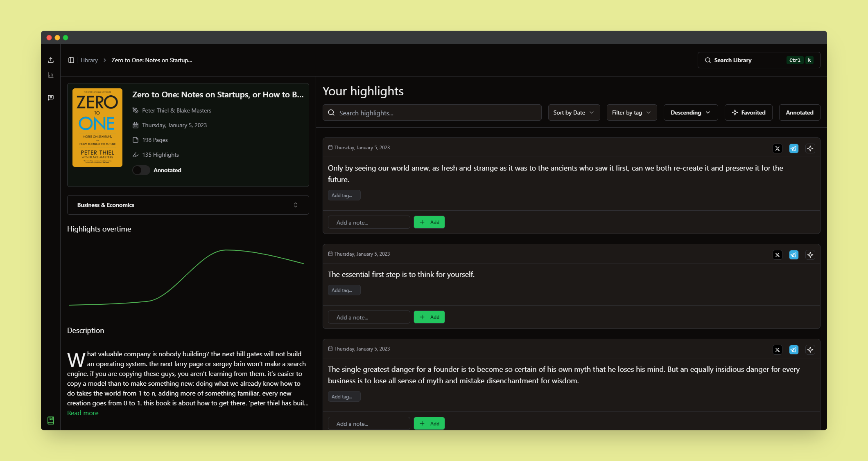The height and width of the screenshot is (461, 868).
Task: Share first highlight 'Only by seeing' on X
Action: click(x=778, y=148)
